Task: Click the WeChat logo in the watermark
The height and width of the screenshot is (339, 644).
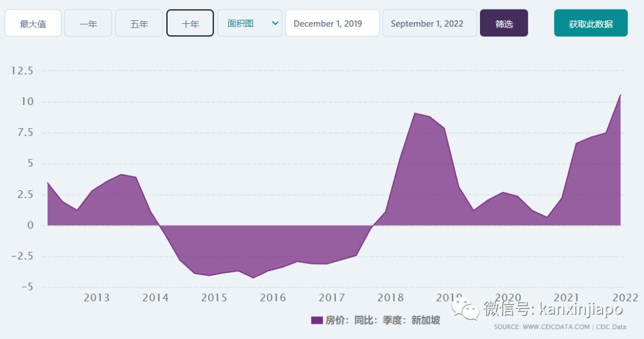Action: (466, 309)
